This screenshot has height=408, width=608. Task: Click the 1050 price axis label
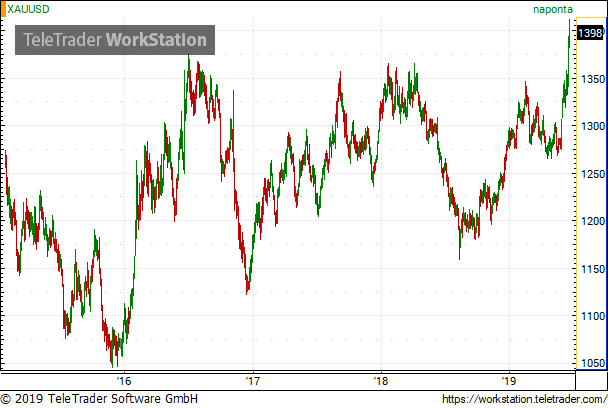click(x=593, y=363)
